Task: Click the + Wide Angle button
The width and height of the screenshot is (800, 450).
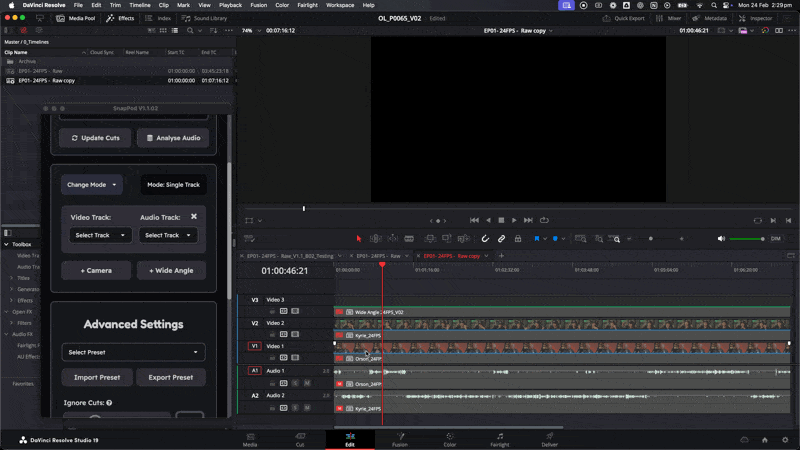Action: click(171, 270)
